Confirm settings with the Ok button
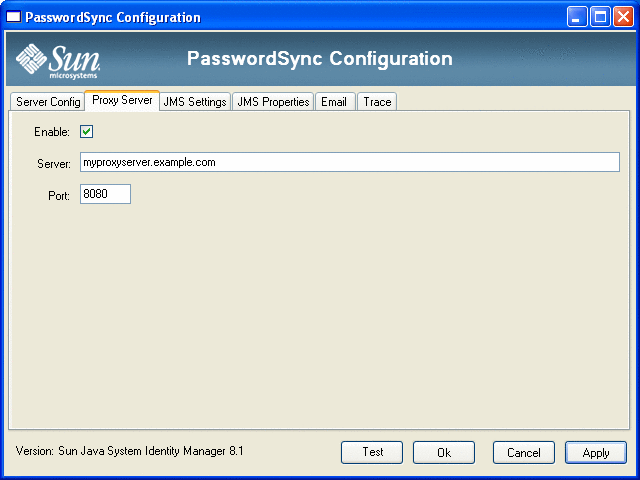640x480 pixels. (x=444, y=452)
